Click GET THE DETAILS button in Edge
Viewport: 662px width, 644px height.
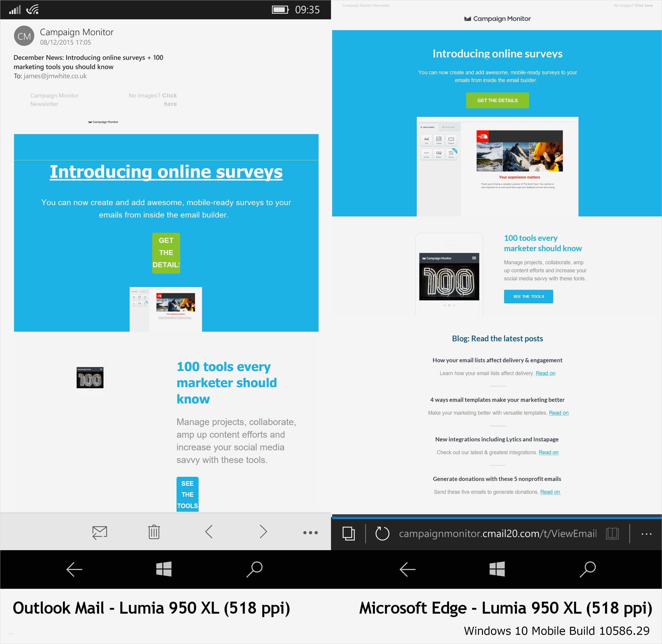coord(497,101)
